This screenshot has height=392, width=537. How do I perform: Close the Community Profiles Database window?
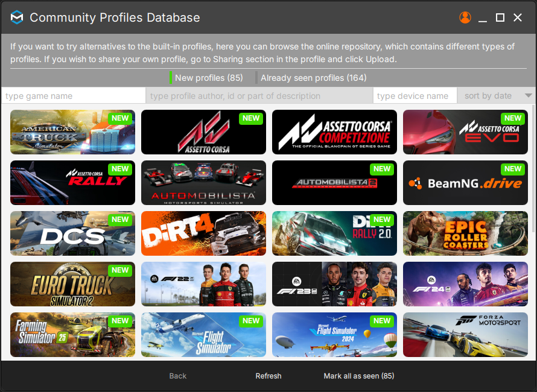click(x=518, y=17)
